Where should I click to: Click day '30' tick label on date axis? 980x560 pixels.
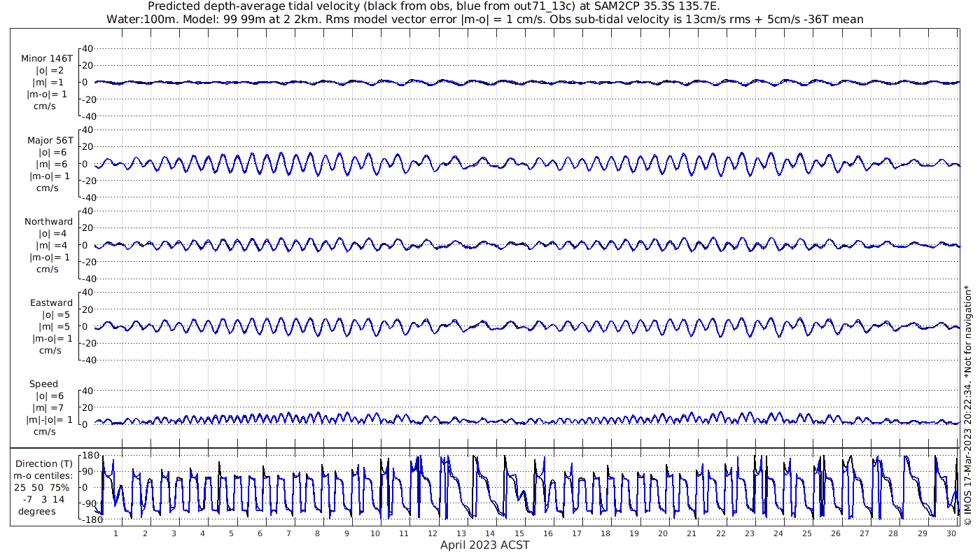(x=950, y=533)
